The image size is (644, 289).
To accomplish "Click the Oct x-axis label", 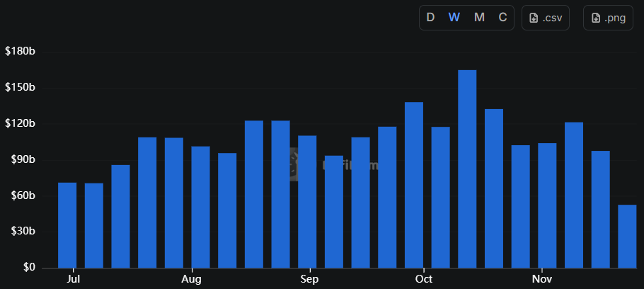I will click(x=423, y=279).
